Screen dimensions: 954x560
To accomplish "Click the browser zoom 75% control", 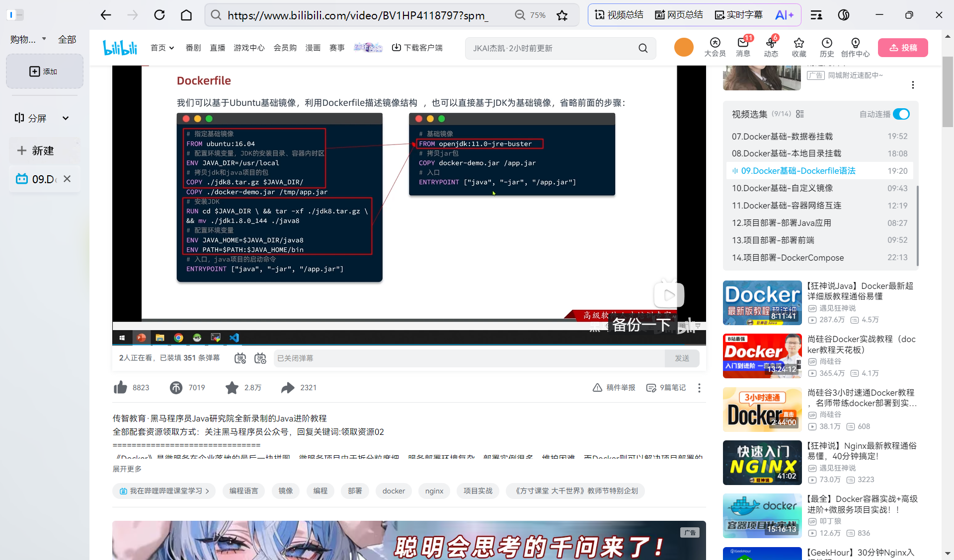I will [531, 15].
